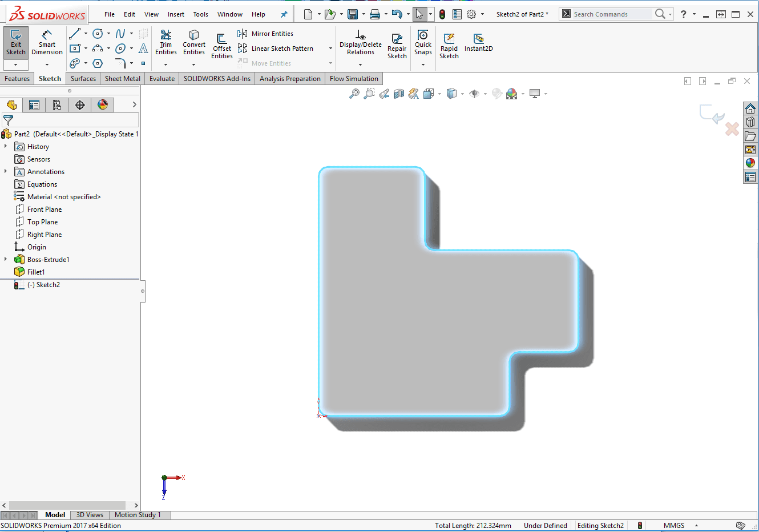Select the DisplayManager color wheel tab

pos(103,105)
